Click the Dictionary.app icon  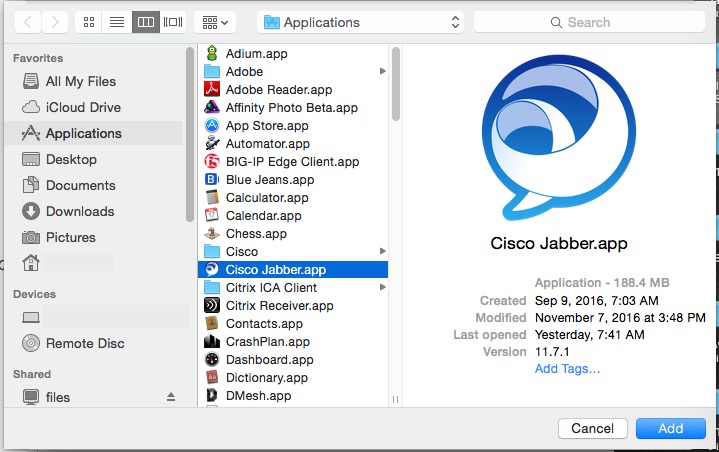click(x=211, y=377)
